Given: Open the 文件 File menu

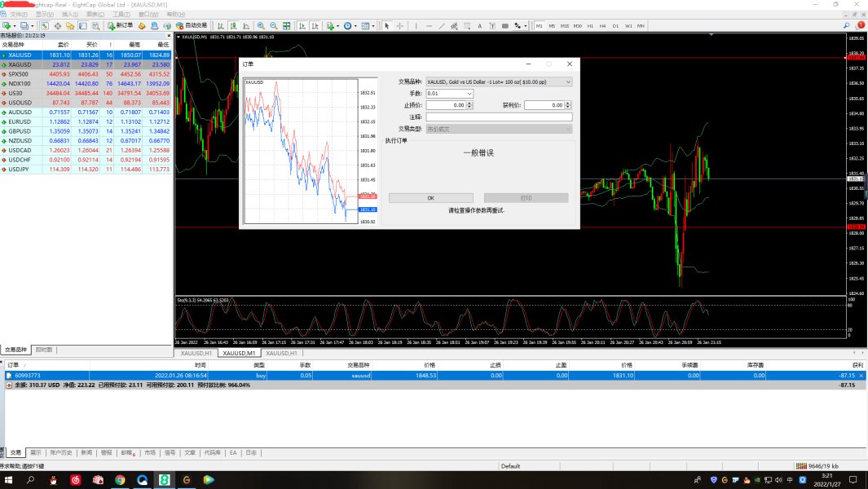Looking at the screenshot, I should [18, 14].
